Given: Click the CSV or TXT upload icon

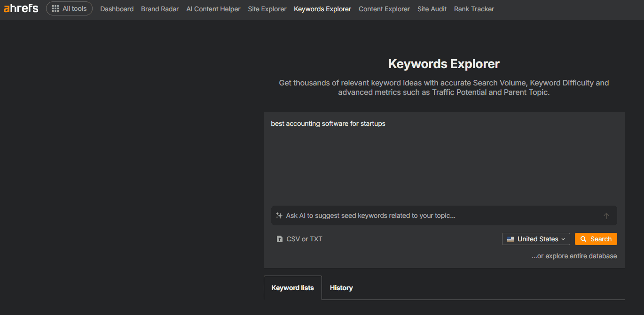Looking at the screenshot, I should [x=280, y=239].
